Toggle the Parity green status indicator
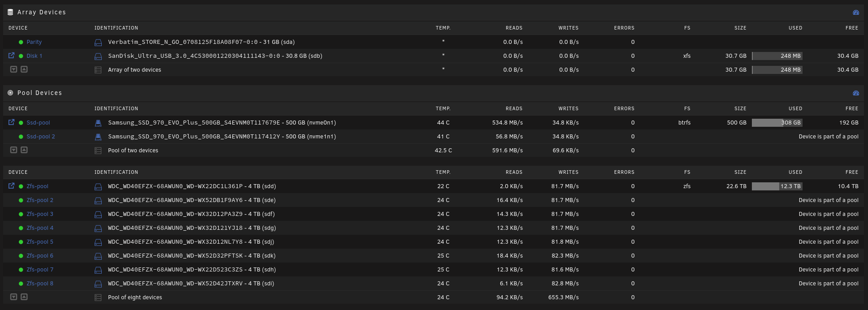This screenshot has width=868, height=310. point(21,42)
